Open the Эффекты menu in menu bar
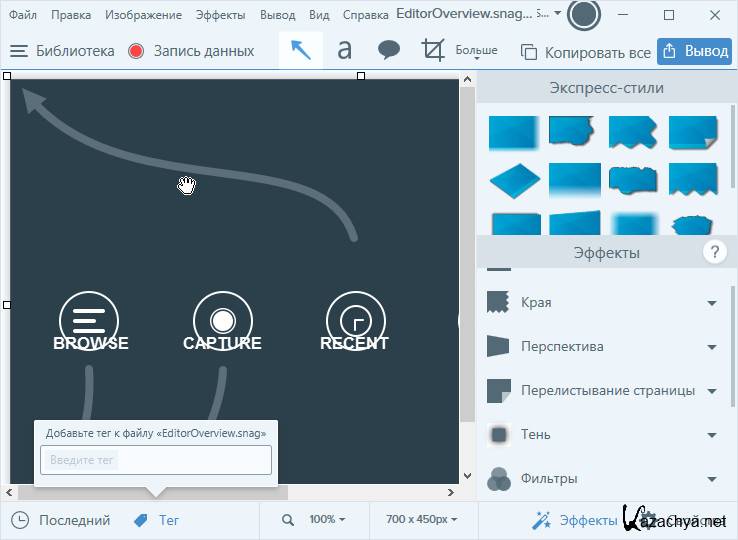738x540 pixels. (220, 15)
